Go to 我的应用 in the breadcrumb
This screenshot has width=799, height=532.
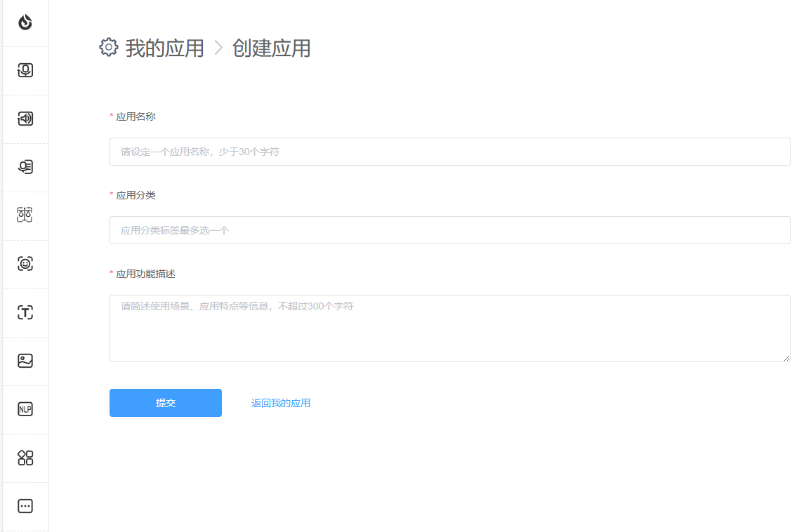point(164,48)
